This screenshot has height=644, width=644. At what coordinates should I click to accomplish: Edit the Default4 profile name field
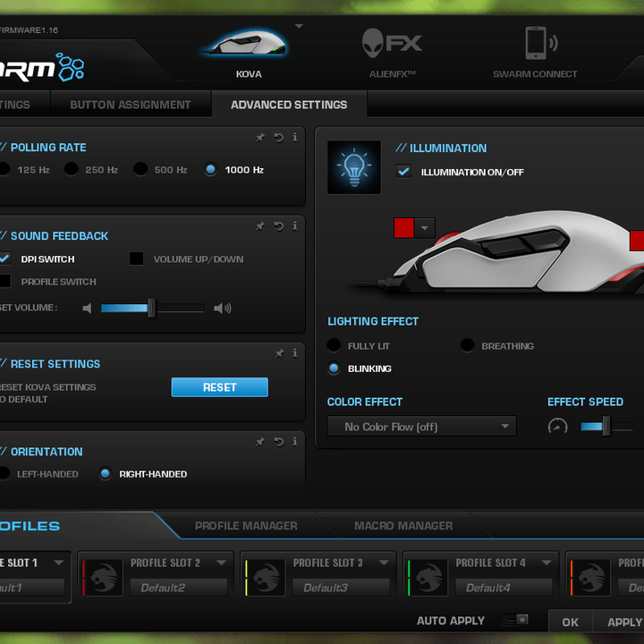click(x=504, y=588)
